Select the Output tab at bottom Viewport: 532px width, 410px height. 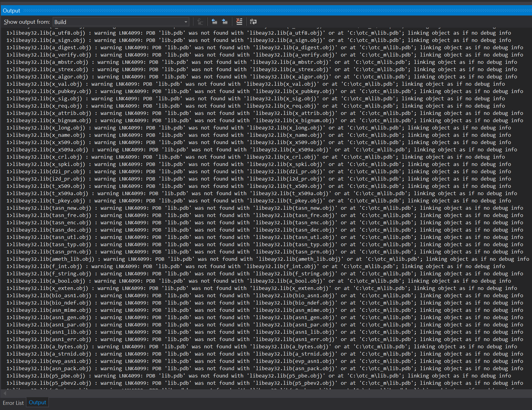click(x=37, y=402)
